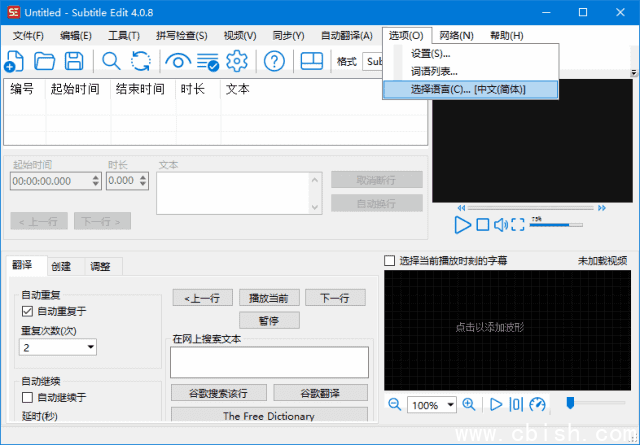Toggle fullscreen in the video player
Image resolution: width=640 pixels, height=445 pixels.
(518, 225)
